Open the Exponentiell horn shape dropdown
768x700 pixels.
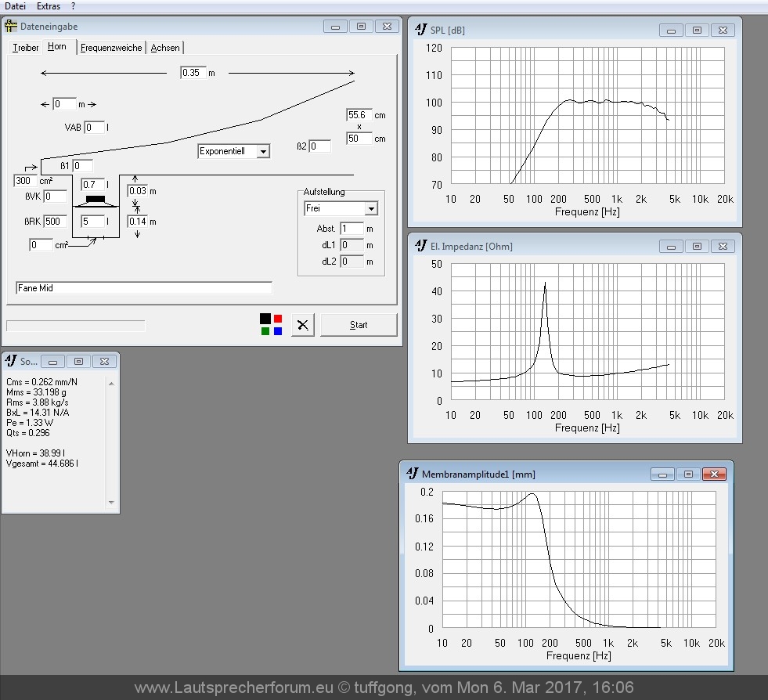coord(263,151)
